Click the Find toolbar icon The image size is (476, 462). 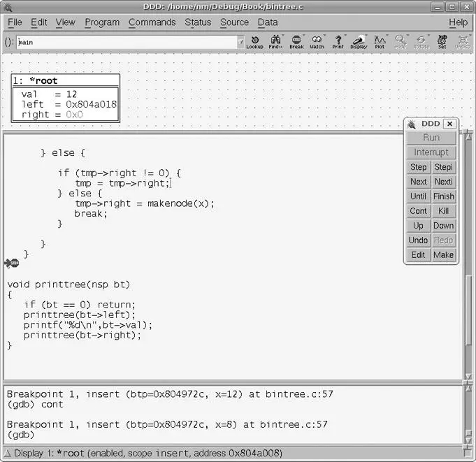pyautogui.click(x=275, y=42)
